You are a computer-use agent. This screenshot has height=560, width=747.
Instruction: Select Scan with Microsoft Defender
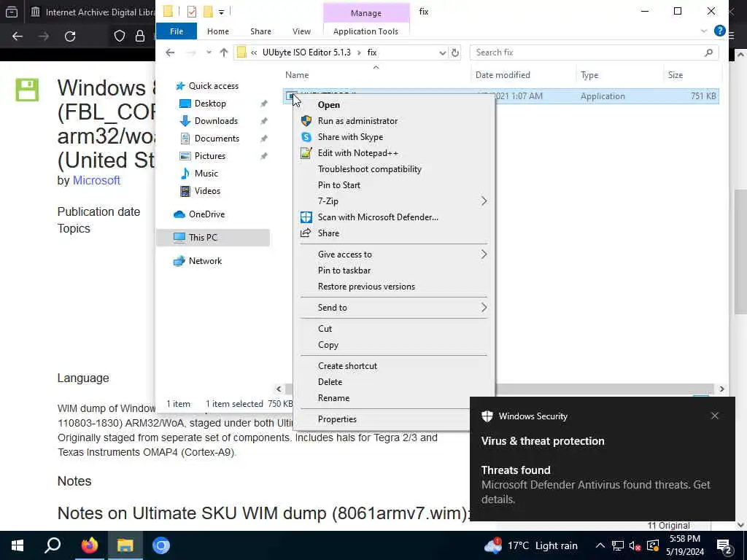378,217
